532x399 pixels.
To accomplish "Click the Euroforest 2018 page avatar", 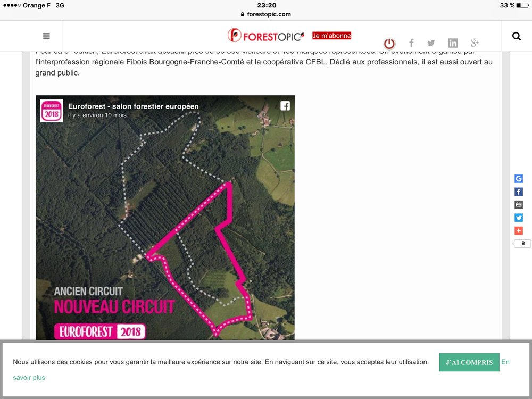I will click(x=51, y=111).
